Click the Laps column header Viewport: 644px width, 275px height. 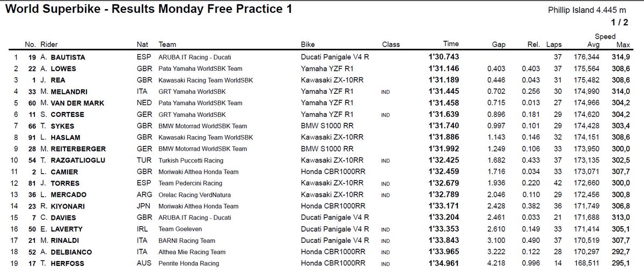[x=553, y=44]
